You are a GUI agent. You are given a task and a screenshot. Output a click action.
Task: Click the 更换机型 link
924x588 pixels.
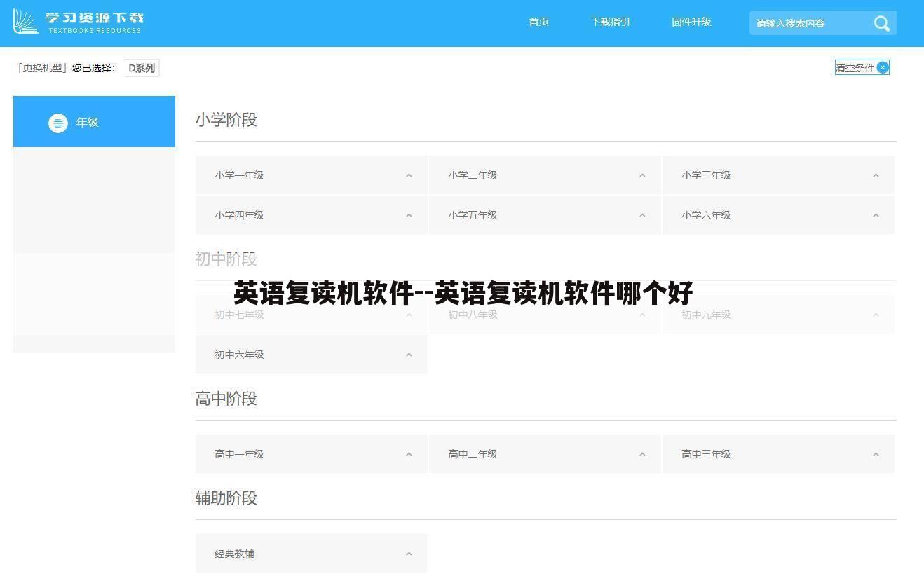pyautogui.click(x=41, y=68)
